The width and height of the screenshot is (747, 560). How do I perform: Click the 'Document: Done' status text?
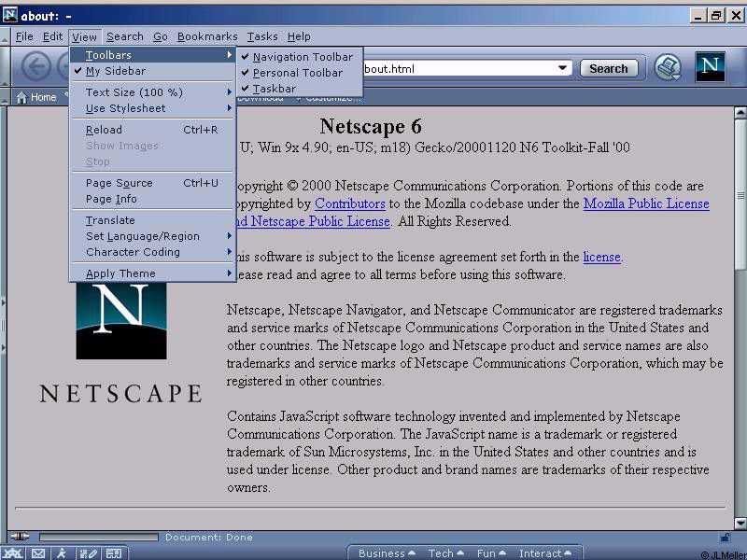pos(209,538)
